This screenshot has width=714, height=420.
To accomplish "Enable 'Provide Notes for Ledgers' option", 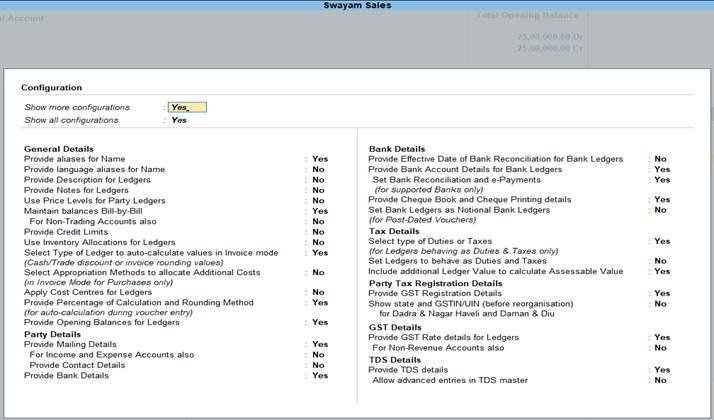I will point(318,190).
